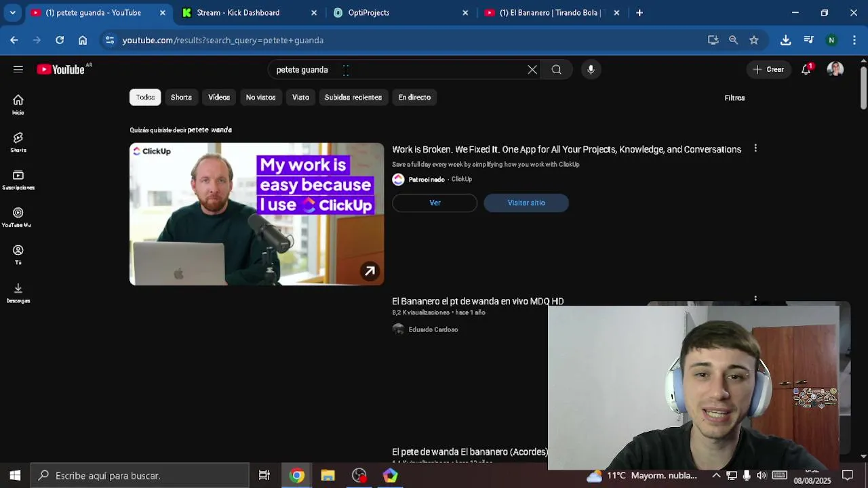The width and height of the screenshot is (868, 488).
Task: Open File Explorer from the taskbar
Action: [328, 475]
